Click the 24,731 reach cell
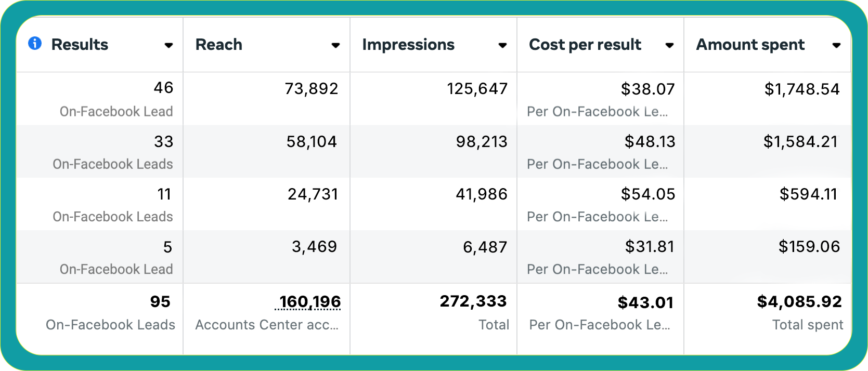The height and width of the screenshot is (371, 868). click(x=313, y=194)
